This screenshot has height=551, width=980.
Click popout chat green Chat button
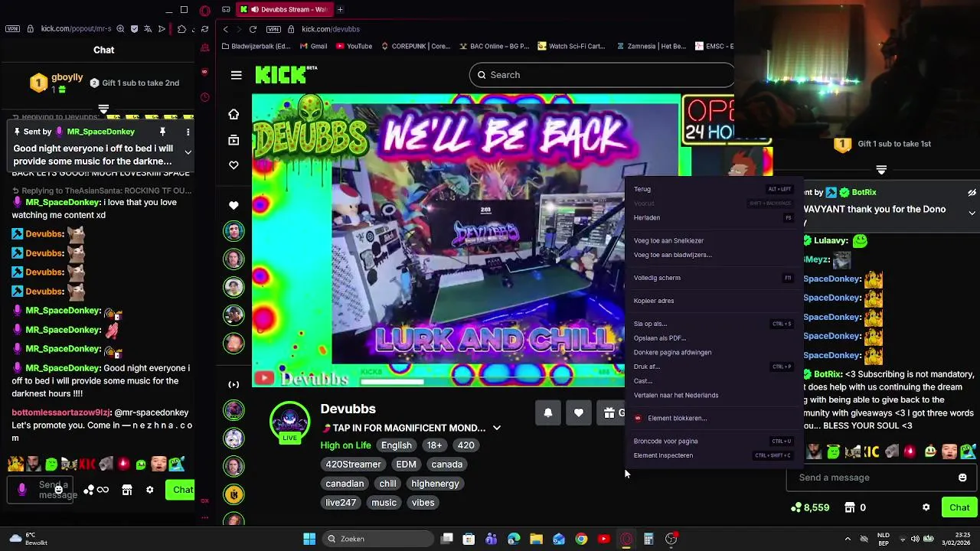point(181,490)
